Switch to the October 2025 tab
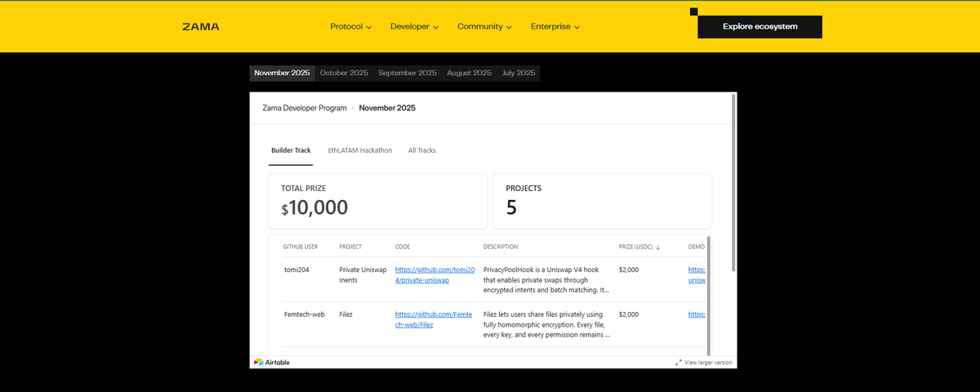This screenshot has width=980, height=392. coord(344,73)
